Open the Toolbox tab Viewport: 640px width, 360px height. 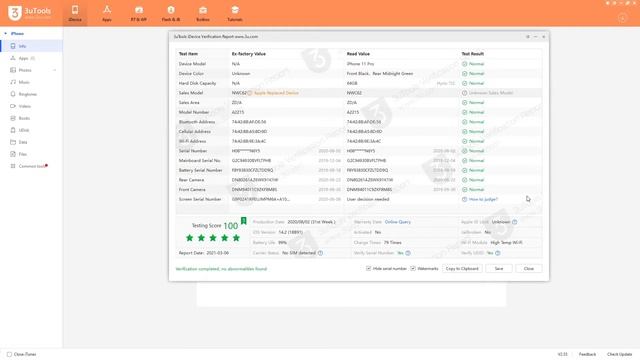point(203,13)
